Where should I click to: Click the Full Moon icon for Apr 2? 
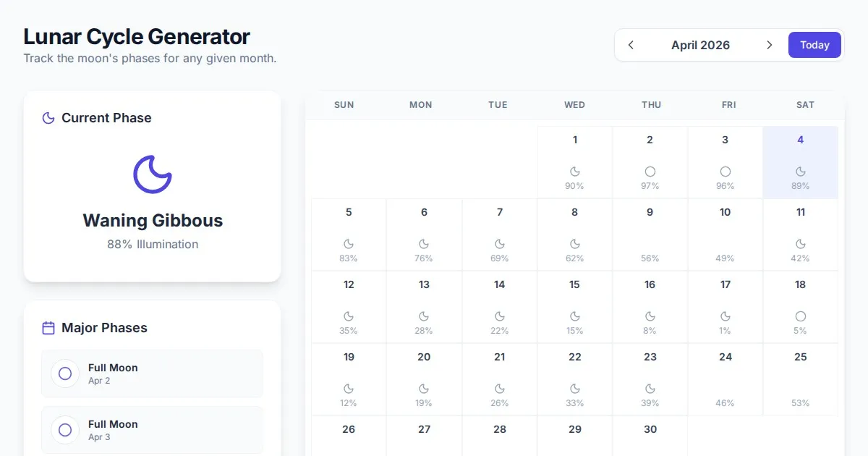tap(65, 373)
